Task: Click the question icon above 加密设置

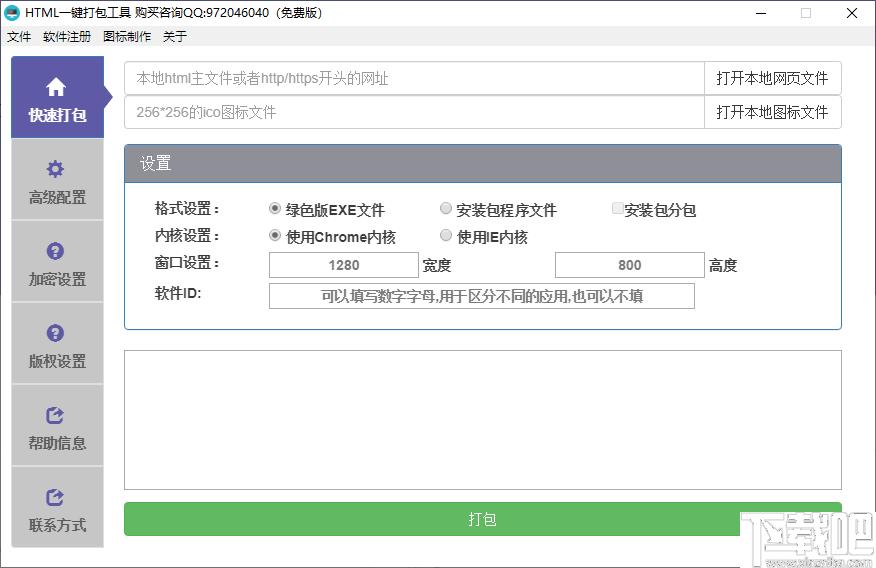Action: pos(56,251)
